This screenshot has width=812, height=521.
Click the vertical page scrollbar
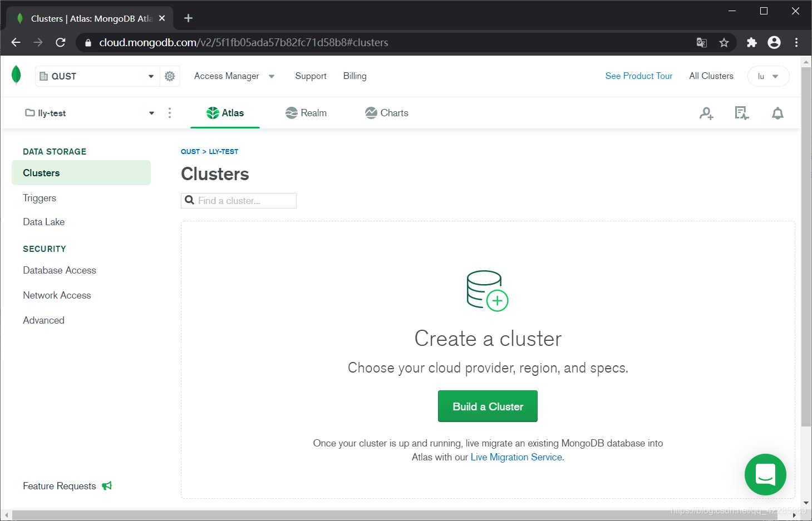click(806, 247)
